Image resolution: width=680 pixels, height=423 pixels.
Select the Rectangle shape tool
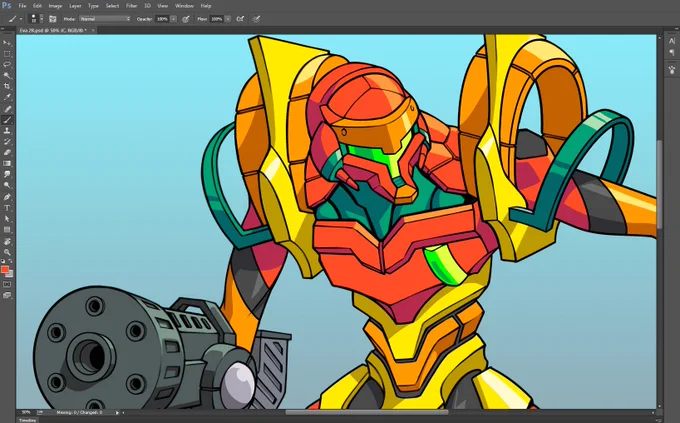point(7,230)
